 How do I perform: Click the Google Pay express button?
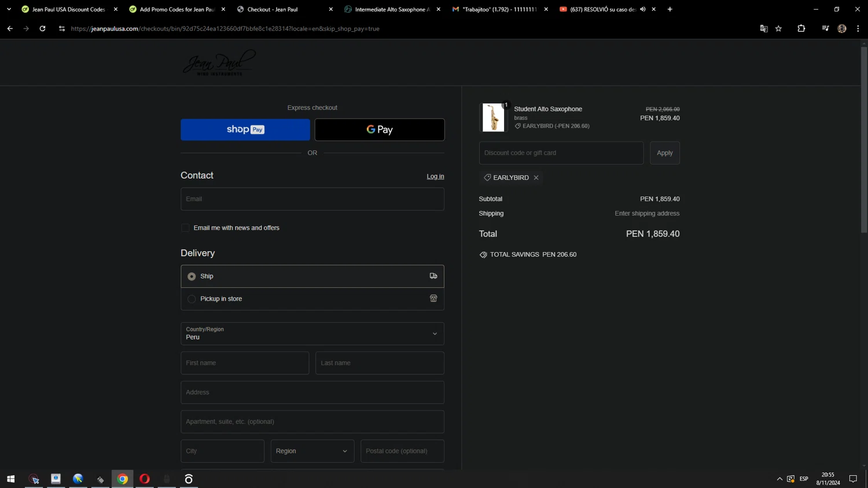[x=380, y=130]
